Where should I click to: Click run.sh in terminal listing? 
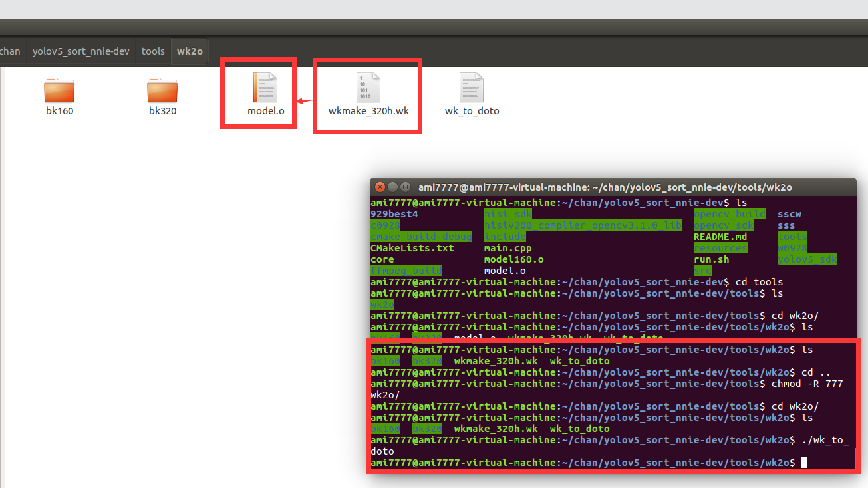[x=712, y=259]
